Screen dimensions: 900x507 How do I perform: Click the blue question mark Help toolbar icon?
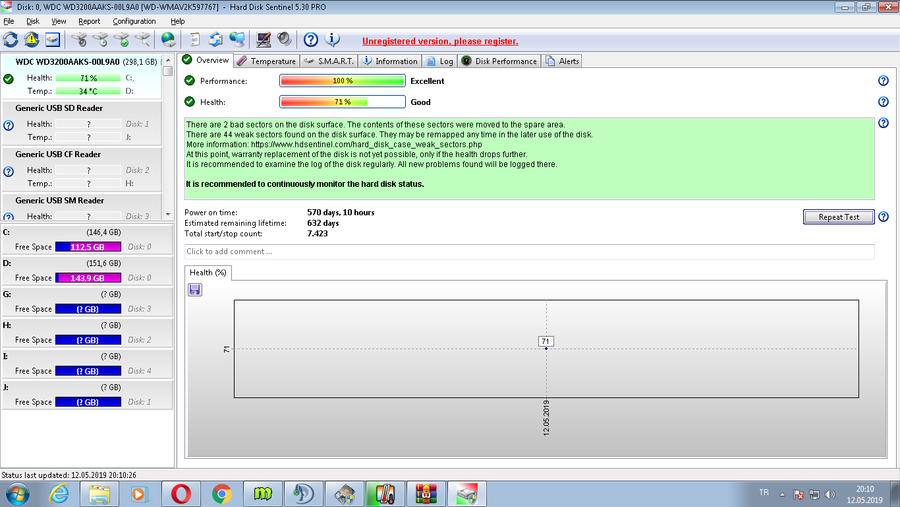point(311,40)
